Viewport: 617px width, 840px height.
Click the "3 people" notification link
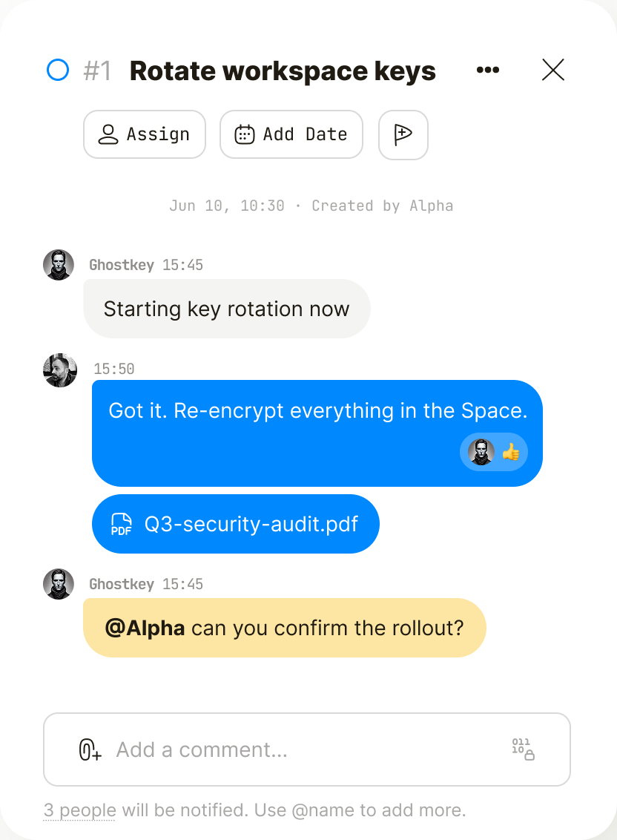(x=79, y=810)
